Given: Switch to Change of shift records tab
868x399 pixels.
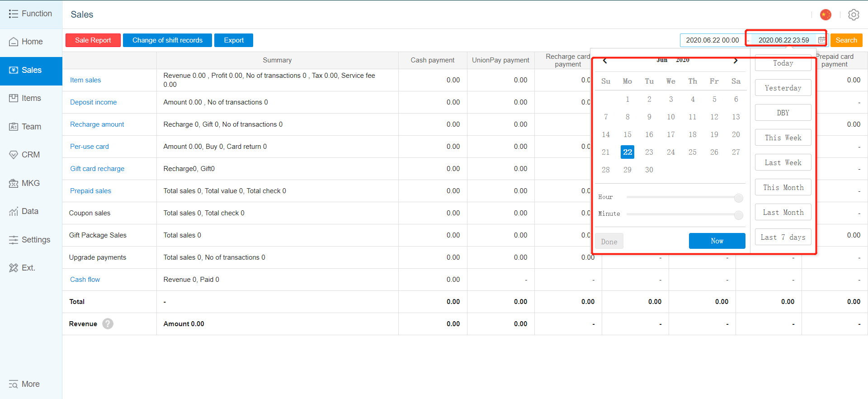Looking at the screenshot, I should [167, 40].
